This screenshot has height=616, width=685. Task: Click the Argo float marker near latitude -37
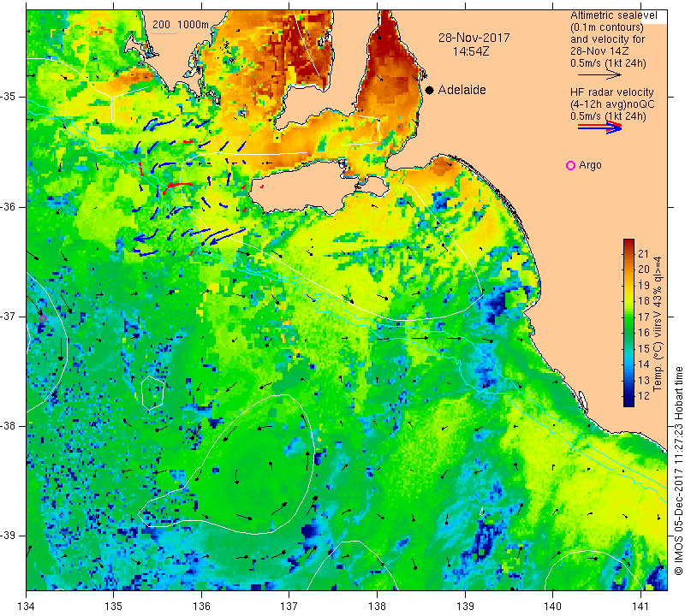43,318
